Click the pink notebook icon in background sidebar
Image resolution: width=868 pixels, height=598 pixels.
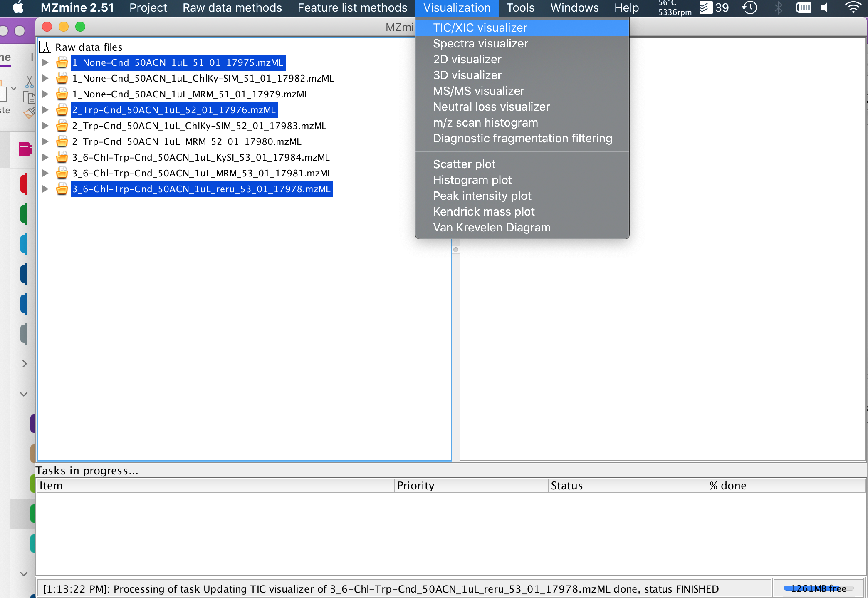(x=25, y=149)
